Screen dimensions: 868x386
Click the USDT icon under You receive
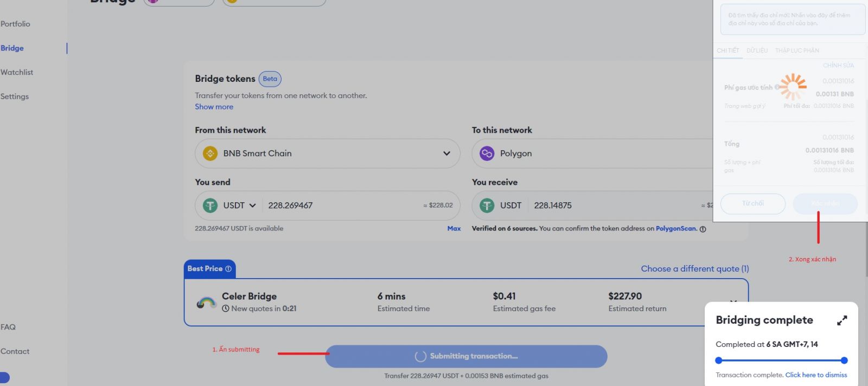(487, 205)
